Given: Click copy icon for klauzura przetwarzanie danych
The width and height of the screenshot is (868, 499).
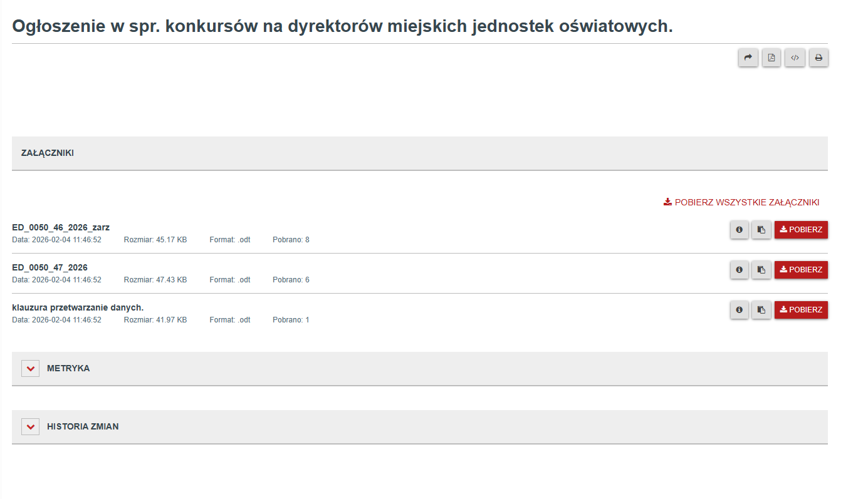Looking at the screenshot, I should [761, 310].
